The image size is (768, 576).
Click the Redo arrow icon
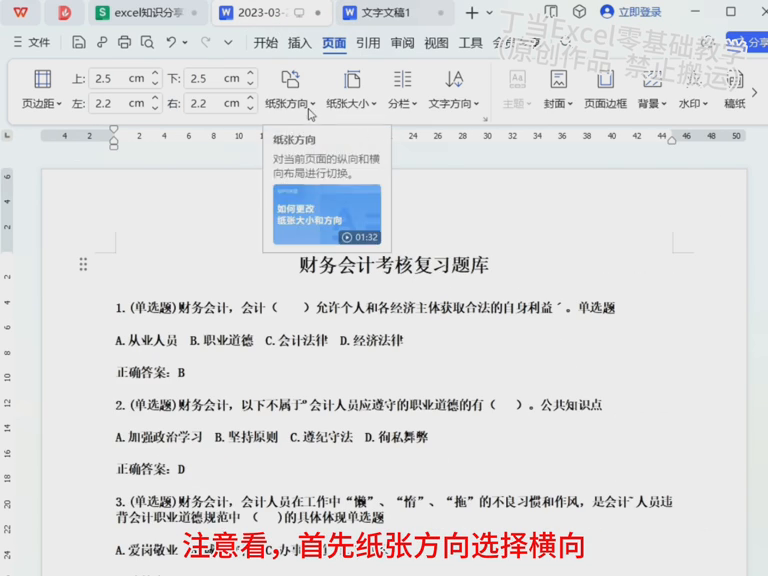click(x=206, y=43)
